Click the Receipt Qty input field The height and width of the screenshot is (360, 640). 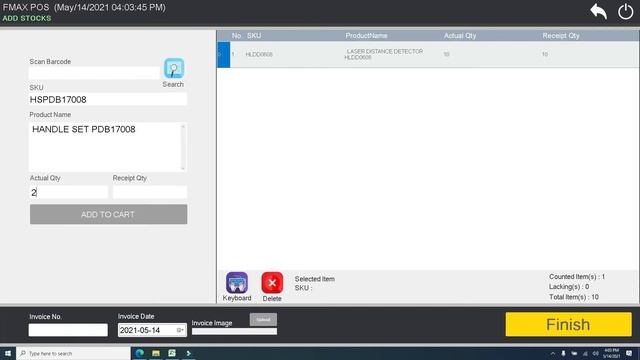(x=150, y=192)
